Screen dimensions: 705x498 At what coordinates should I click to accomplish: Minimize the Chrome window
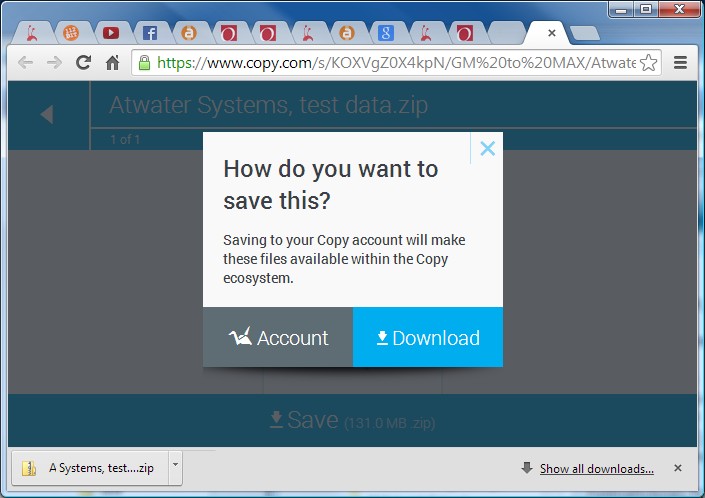[x=621, y=9]
